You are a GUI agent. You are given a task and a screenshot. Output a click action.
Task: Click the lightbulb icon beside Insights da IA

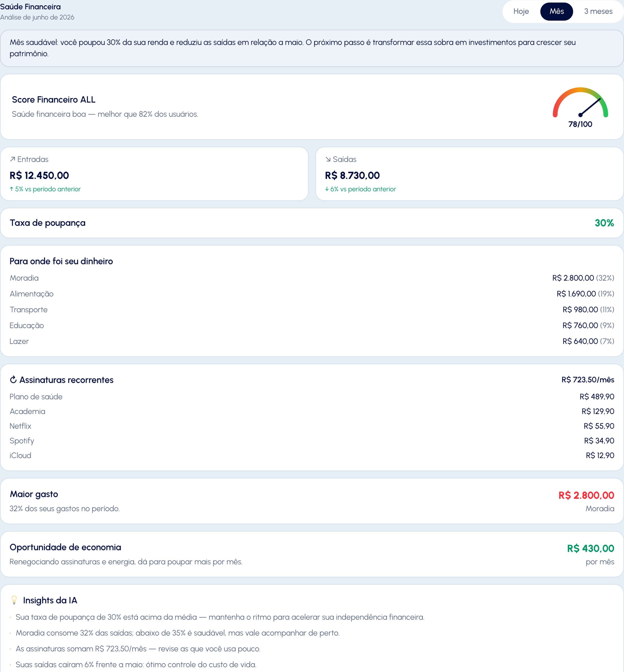pyautogui.click(x=14, y=600)
